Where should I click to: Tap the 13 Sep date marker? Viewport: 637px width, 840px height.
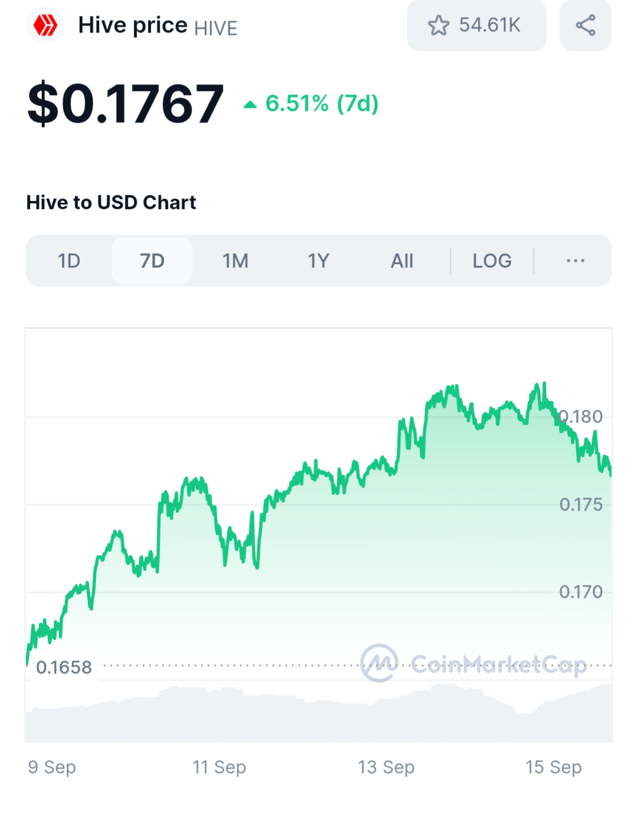pos(386,767)
